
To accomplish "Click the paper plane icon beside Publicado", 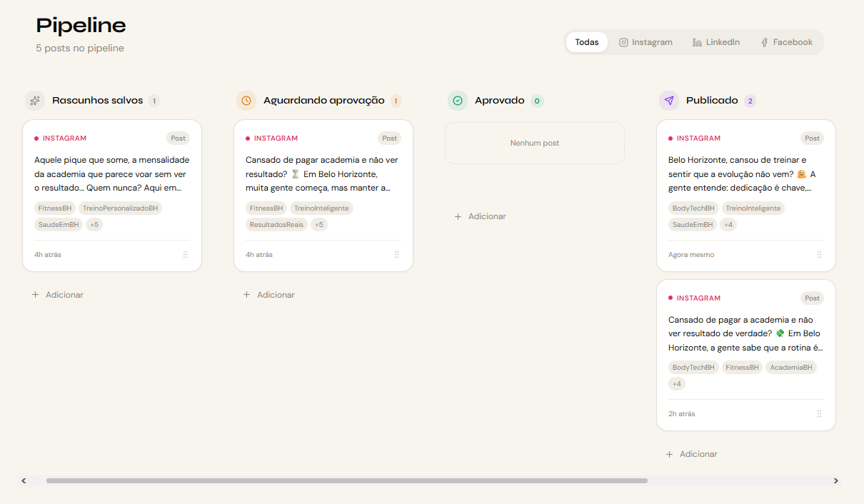I will [x=669, y=101].
